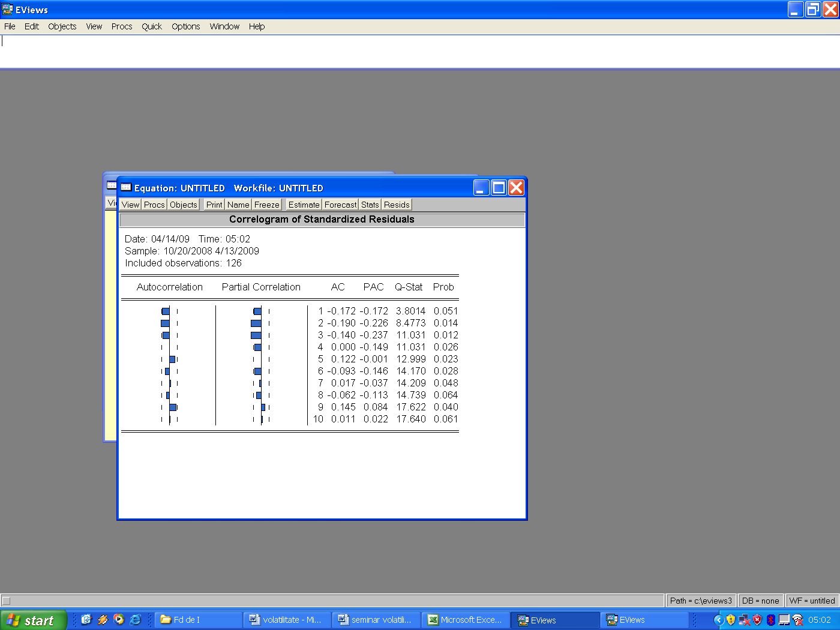Open the Procs menu in menu bar

point(122,26)
